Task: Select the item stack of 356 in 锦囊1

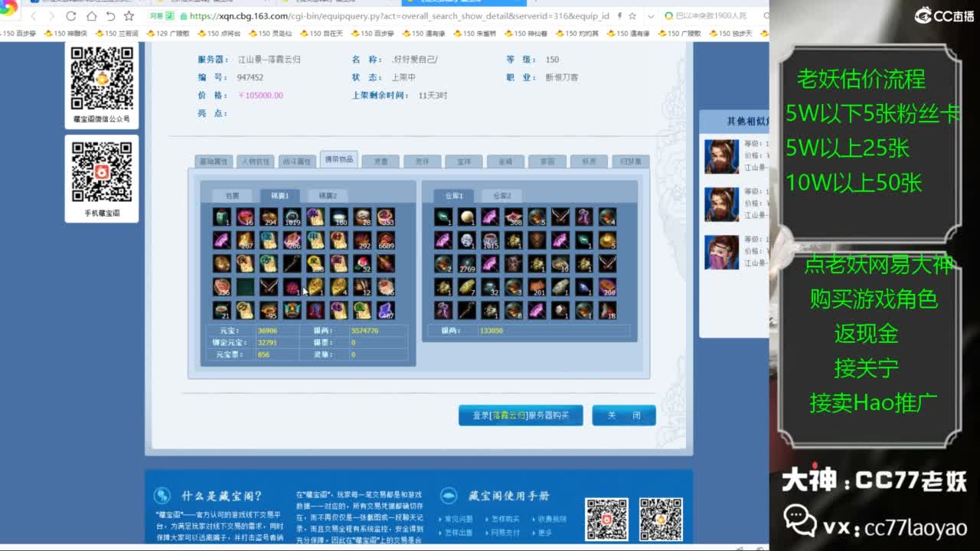Action: click(x=221, y=287)
